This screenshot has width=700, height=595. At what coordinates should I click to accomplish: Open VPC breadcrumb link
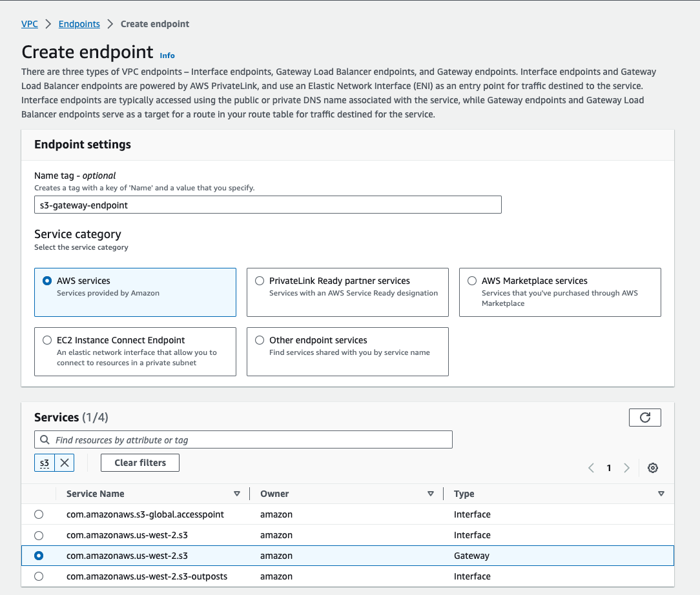tap(30, 24)
